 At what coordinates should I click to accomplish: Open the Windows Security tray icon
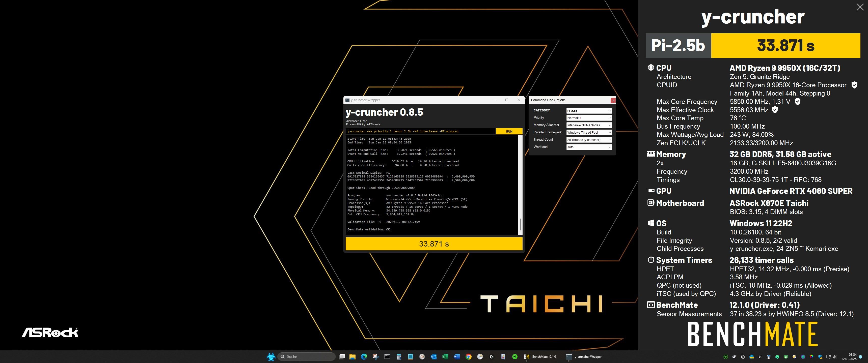pos(820,357)
